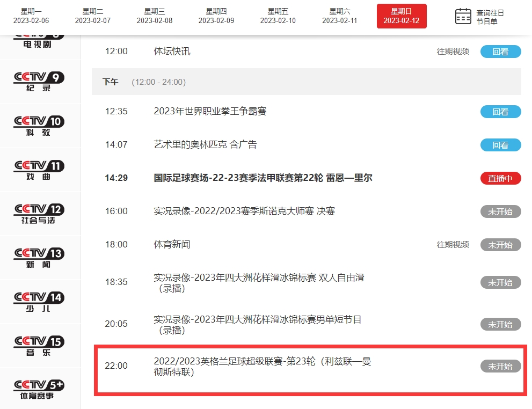The width and height of the screenshot is (532, 409).
Task: Select CCTV-5+ sports events channel
Action: click(39, 390)
